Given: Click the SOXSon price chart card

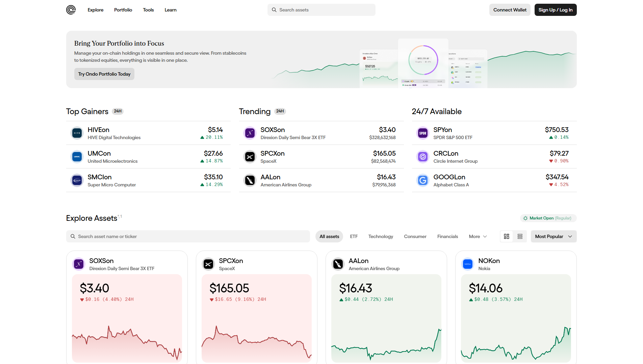Looking at the screenshot, I should (127, 318).
